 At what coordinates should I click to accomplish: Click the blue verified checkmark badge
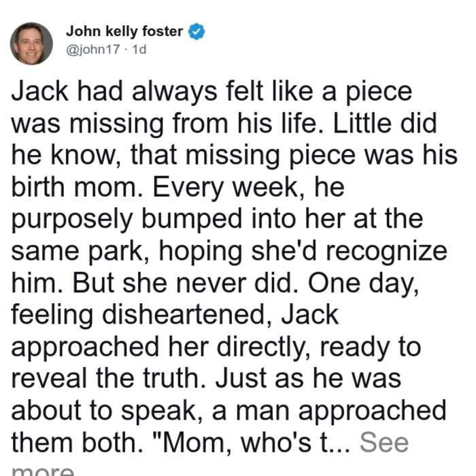197,31
